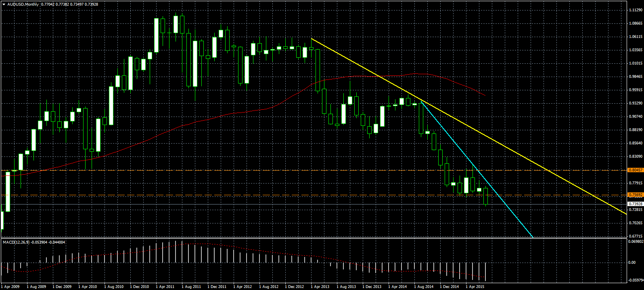The image size is (644, 290).
Task: Click the current price label 0.73928
Action: pos(636,204)
